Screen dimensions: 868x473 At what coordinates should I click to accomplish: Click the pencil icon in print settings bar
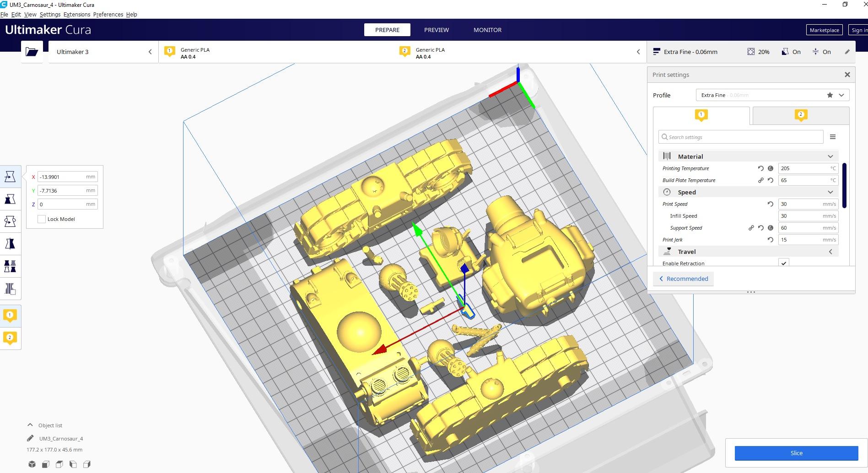click(847, 52)
